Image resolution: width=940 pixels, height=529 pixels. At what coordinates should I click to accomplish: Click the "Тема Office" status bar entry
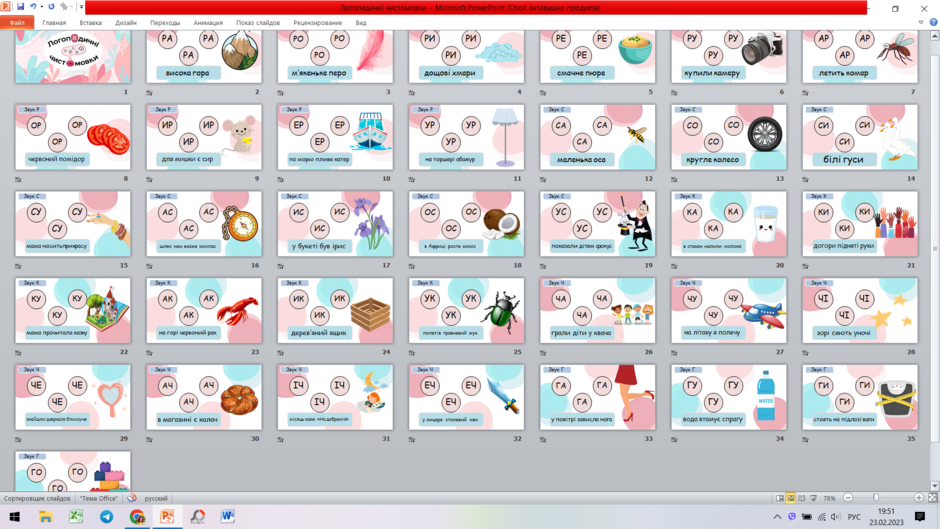pyautogui.click(x=99, y=498)
